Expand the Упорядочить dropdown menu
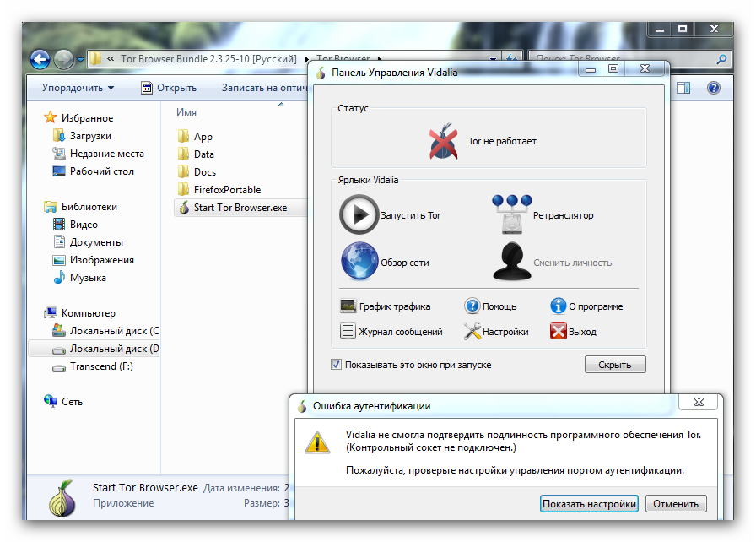This screenshot has width=756, height=542. pyautogui.click(x=78, y=88)
